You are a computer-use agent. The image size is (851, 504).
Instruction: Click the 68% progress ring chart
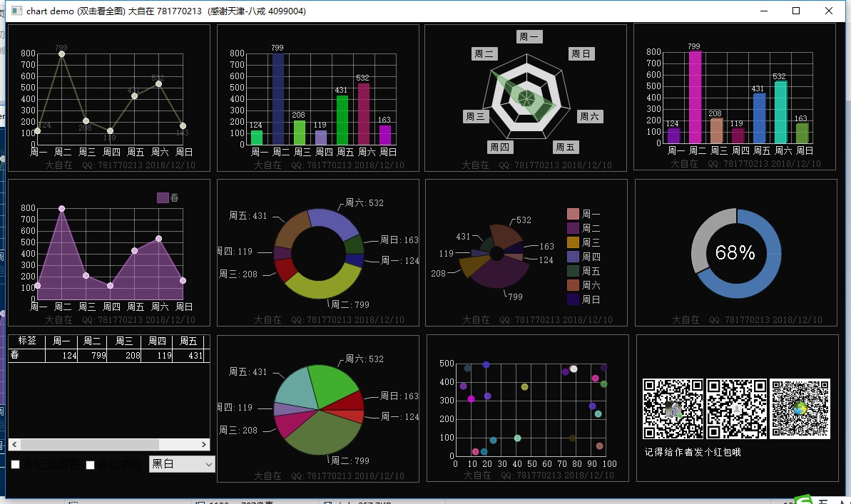736,253
